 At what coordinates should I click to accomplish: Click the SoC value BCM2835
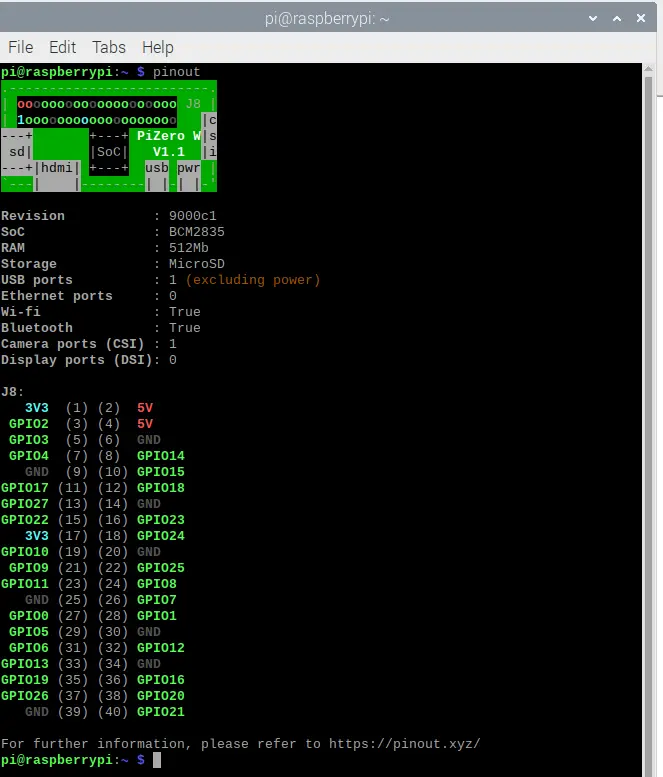196,232
